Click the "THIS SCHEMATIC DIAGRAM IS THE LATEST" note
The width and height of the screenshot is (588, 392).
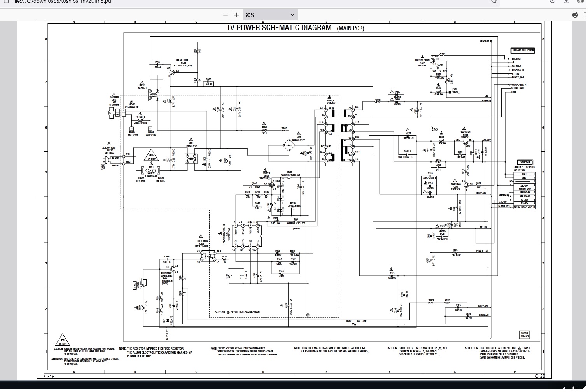tap(331, 350)
